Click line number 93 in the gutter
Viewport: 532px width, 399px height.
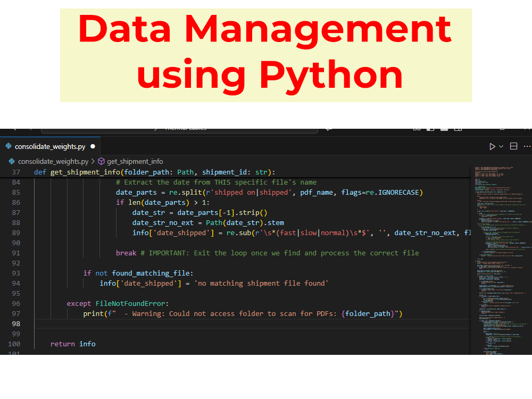click(16, 273)
